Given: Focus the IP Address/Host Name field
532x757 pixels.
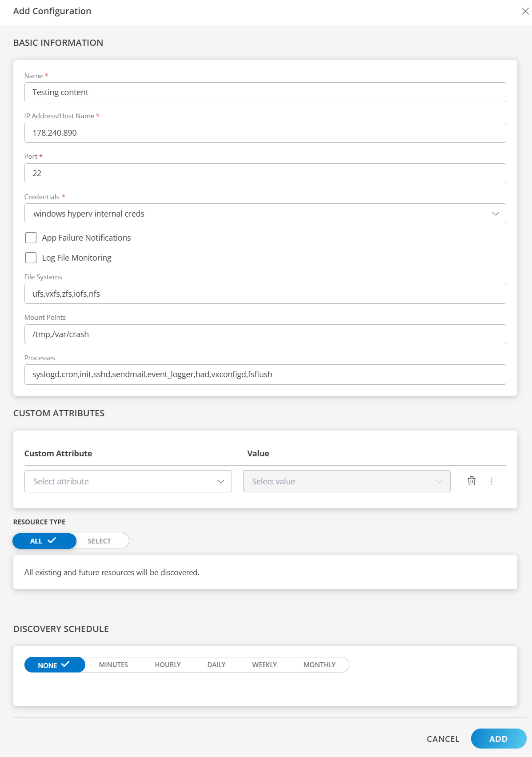Looking at the screenshot, I should tap(265, 133).
